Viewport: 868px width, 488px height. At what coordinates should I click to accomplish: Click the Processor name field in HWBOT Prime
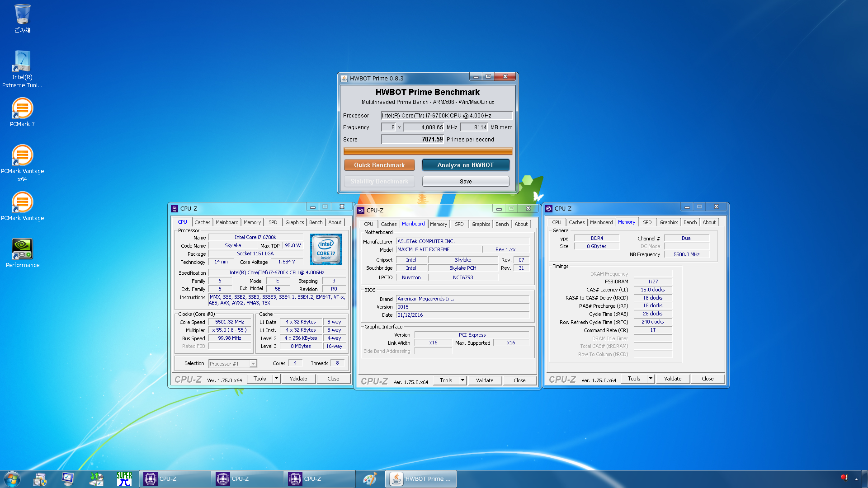(447, 116)
